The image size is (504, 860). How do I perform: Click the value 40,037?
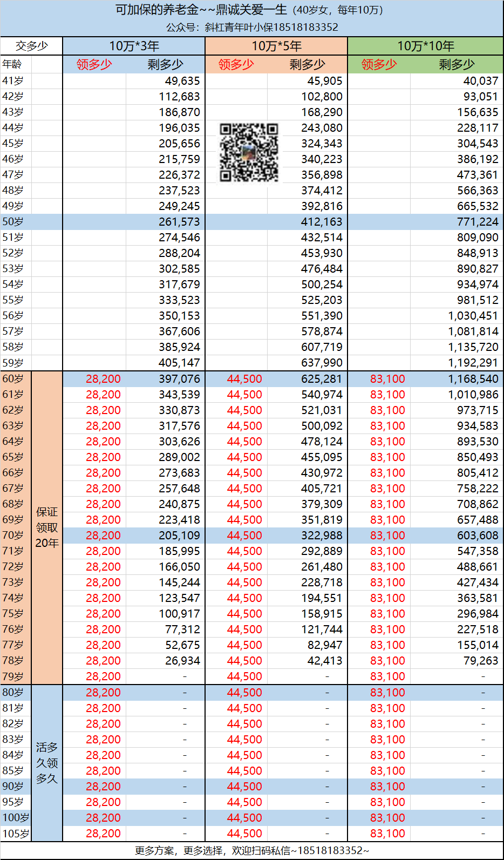tap(481, 81)
